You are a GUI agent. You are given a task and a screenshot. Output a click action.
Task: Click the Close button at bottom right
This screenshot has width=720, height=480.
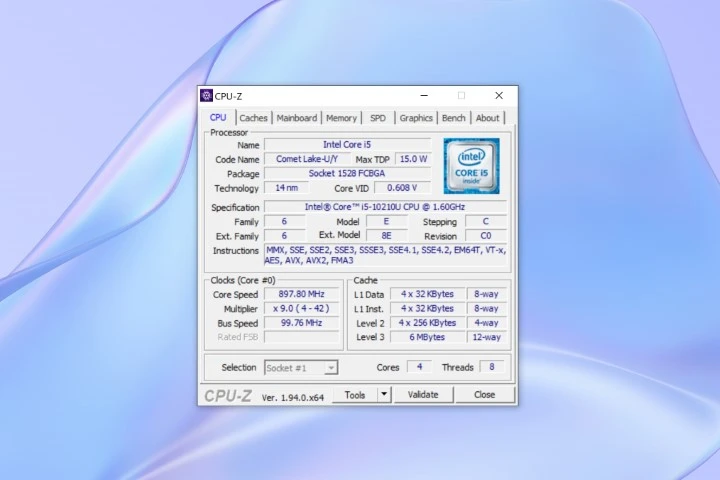484,394
